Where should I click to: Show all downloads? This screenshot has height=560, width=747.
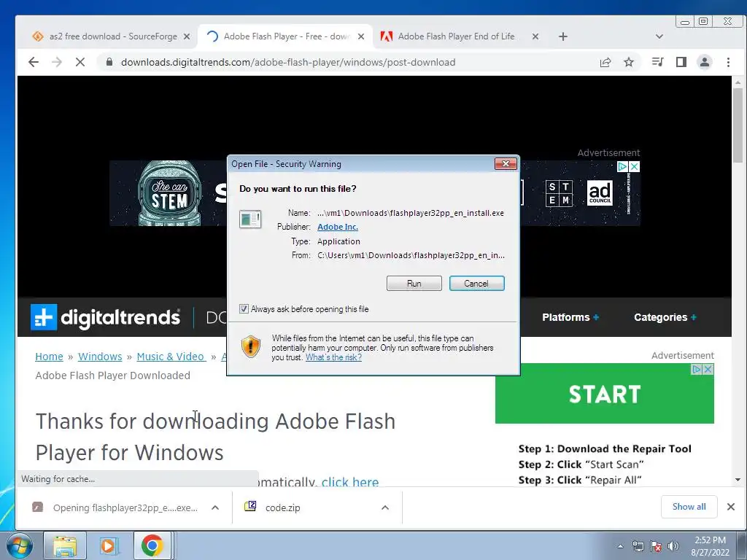[x=689, y=507]
